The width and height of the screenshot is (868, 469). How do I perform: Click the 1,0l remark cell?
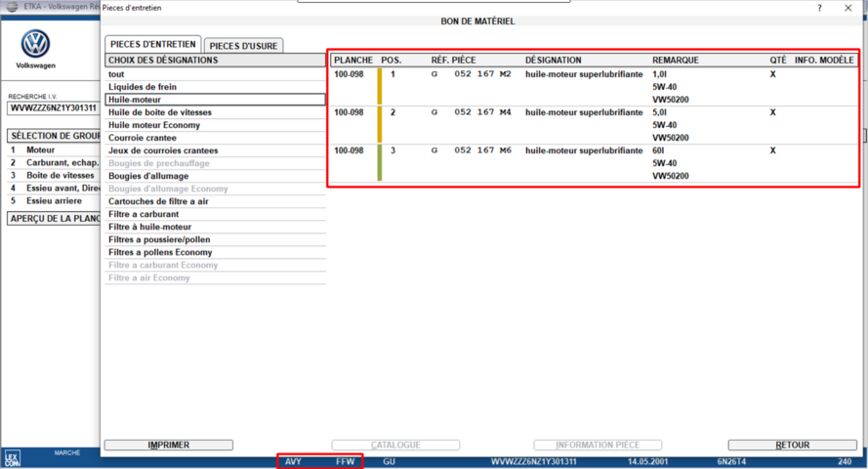[659, 74]
